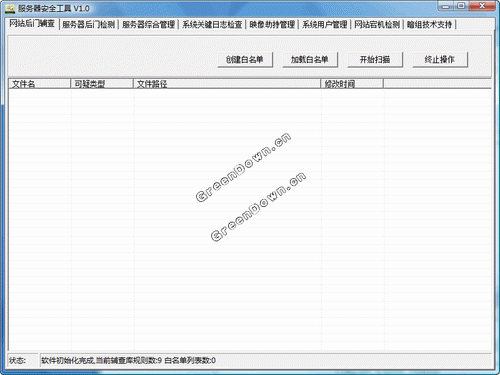Viewport: 500px width, 375px height.
Task: Click the status bar message field
Action: pos(265,360)
